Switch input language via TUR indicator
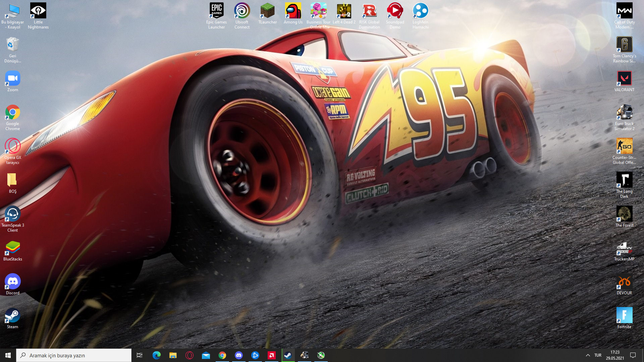644x362 pixels. coord(598,355)
